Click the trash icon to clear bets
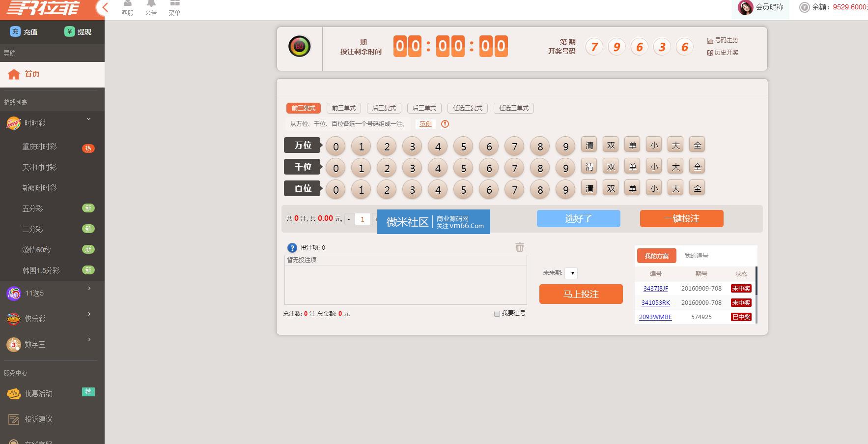The height and width of the screenshot is (444, 868). point(519,247)
